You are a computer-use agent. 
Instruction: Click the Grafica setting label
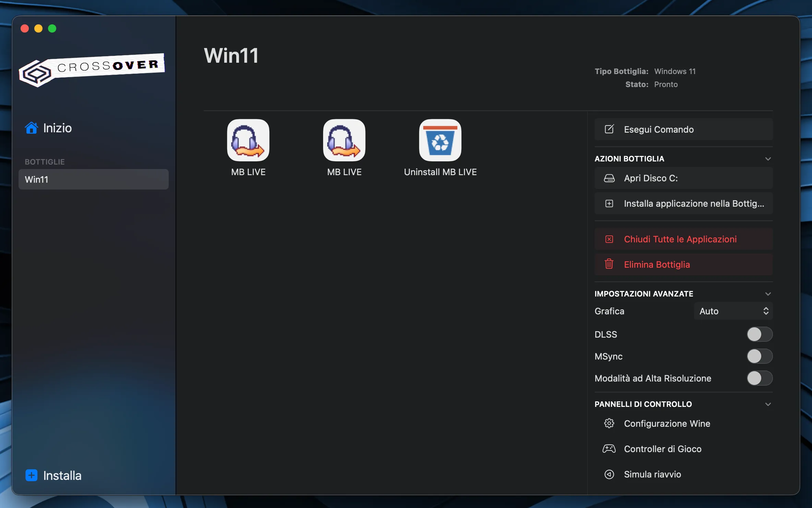coord(609,311)
